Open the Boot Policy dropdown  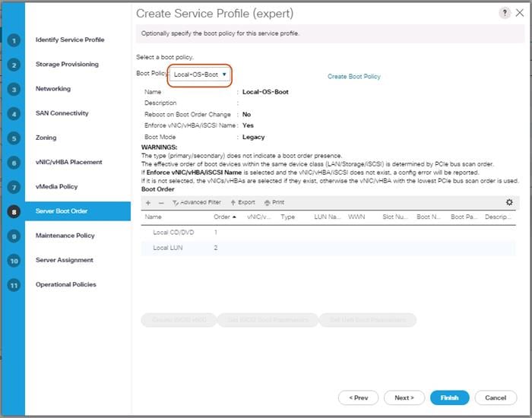(200, 75)
